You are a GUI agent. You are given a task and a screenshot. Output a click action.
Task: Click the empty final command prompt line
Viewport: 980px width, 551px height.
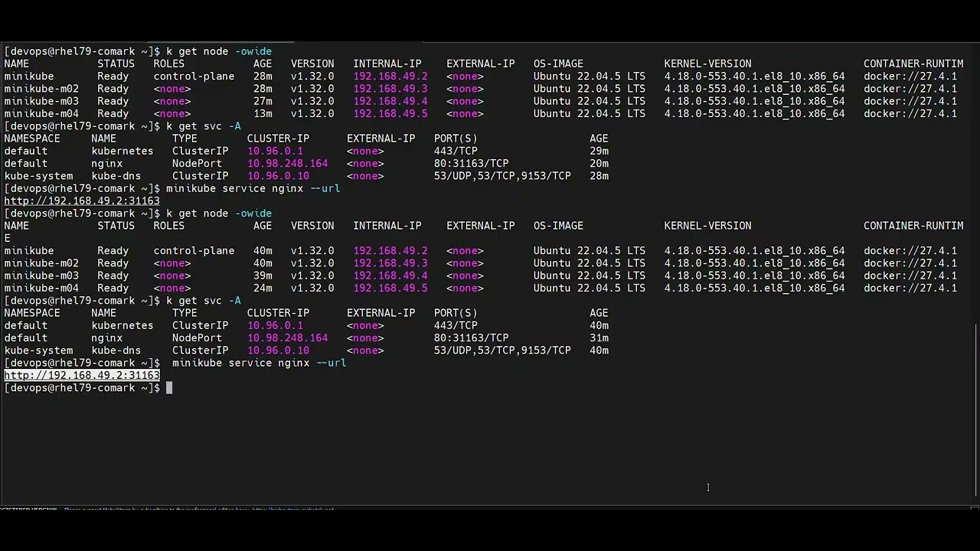[x=490, y=388]
